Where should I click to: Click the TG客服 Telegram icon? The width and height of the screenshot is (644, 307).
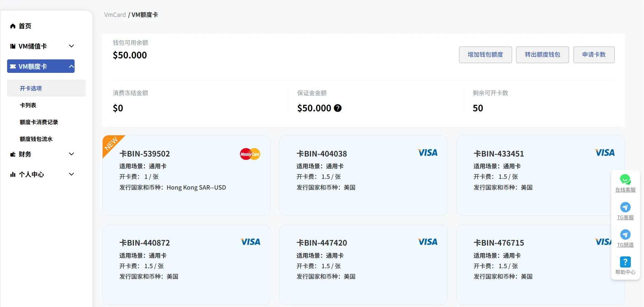tap(625, 207)
